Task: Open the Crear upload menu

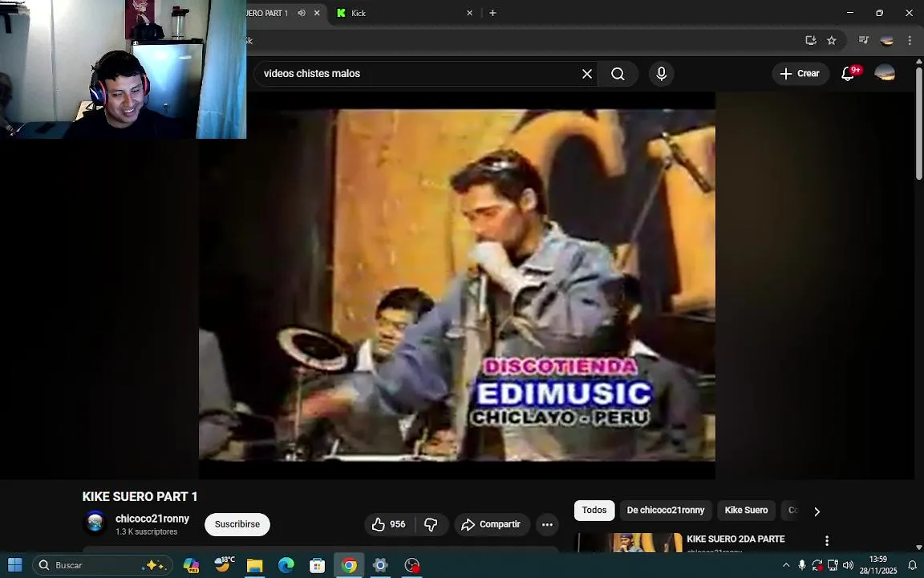Action: tap(800, 74)
